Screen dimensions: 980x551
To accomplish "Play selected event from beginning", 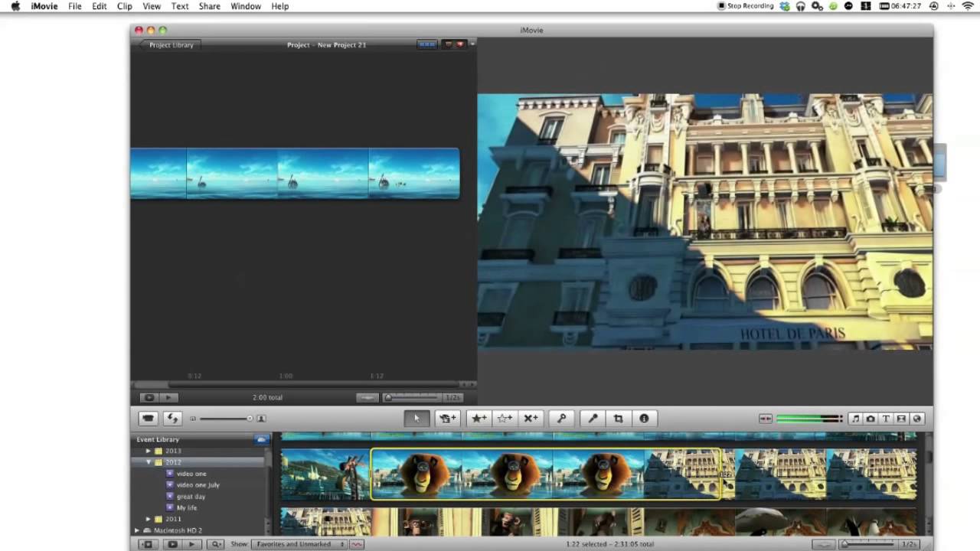I will click(x=191, y=544).
